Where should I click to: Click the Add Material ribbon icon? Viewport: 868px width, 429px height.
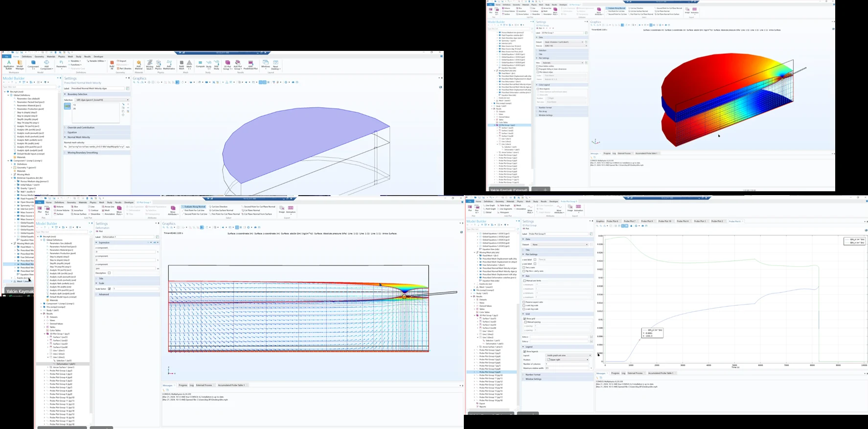click(x=138, y=65)
